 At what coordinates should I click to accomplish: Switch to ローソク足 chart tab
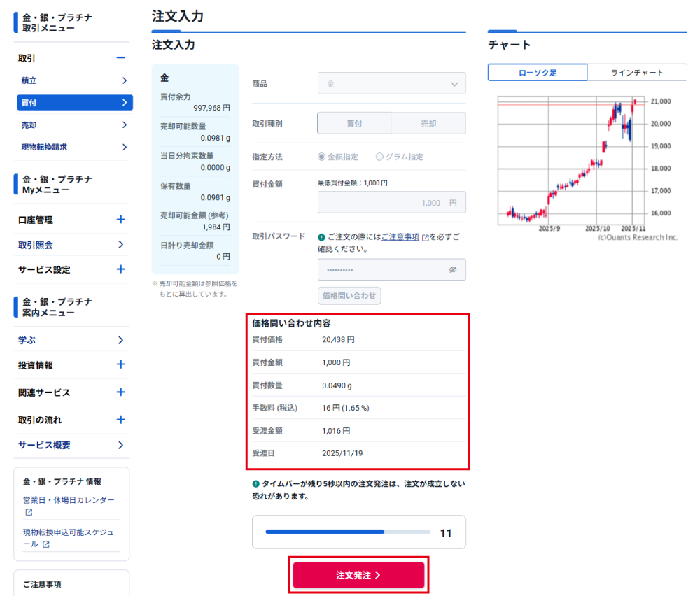pyautogui.click(x=538, y=73)
